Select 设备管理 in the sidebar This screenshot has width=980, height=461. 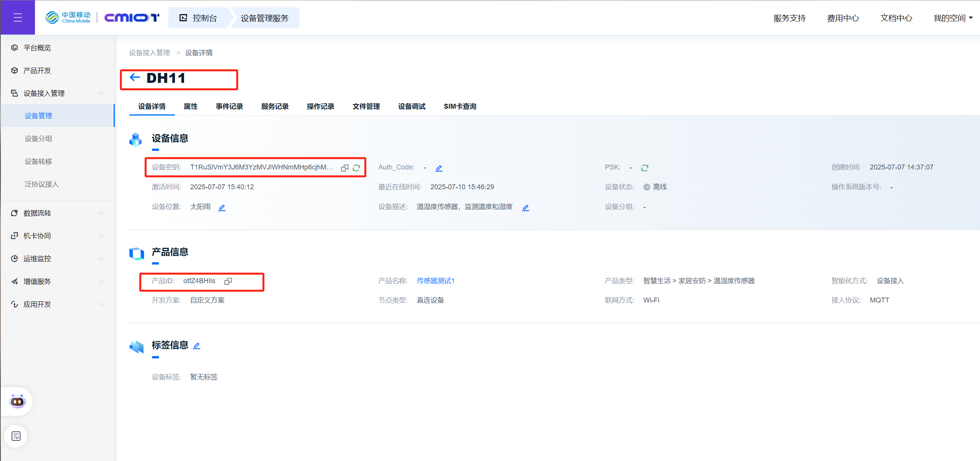pyautogui.click(x=57, y=116)
